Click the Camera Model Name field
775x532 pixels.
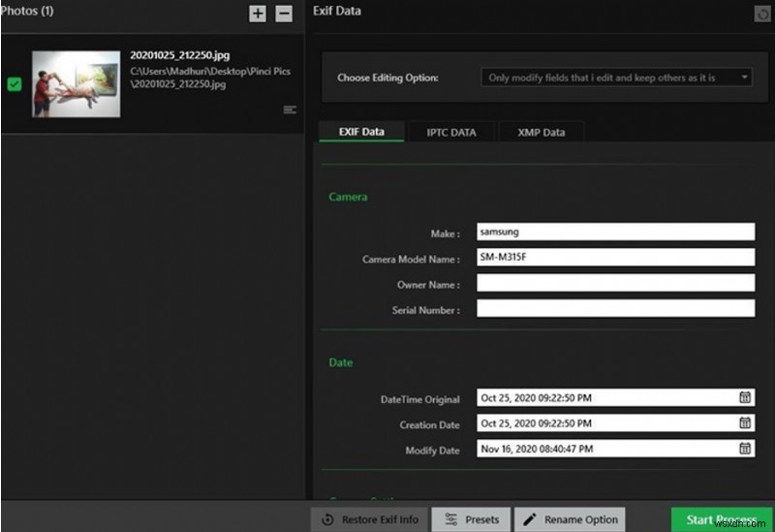pos(616,257)
